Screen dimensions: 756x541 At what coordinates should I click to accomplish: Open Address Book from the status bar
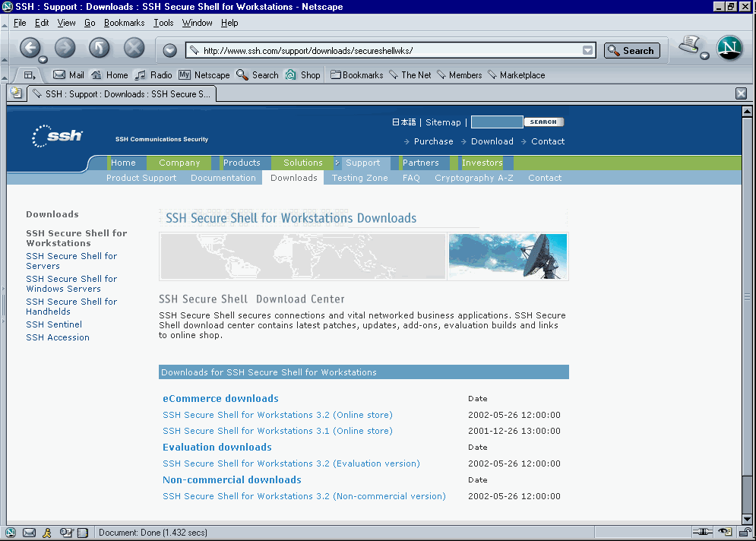[83, 533]
